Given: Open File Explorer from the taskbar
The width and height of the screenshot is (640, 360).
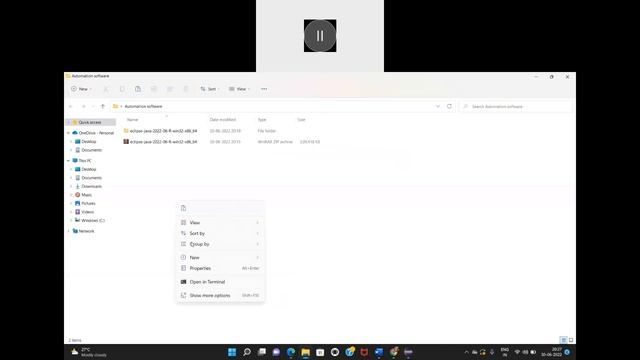Looking at the screenshot, I should pos(306,352).
